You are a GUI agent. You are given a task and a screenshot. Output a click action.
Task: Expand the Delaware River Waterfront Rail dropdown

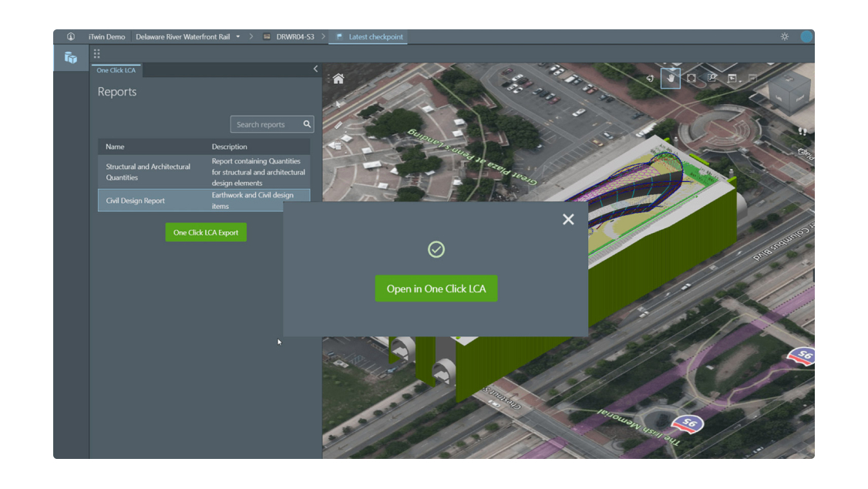[x=238, y=36]
